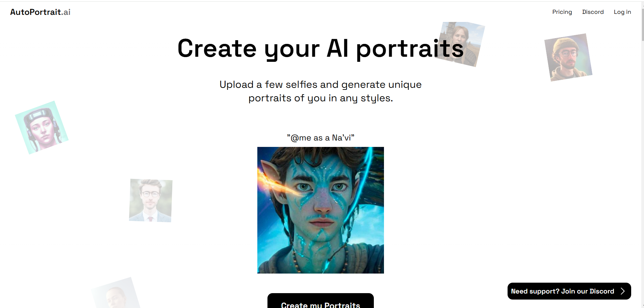Click the chevron arrow on support banner

(x=622, y=291)
